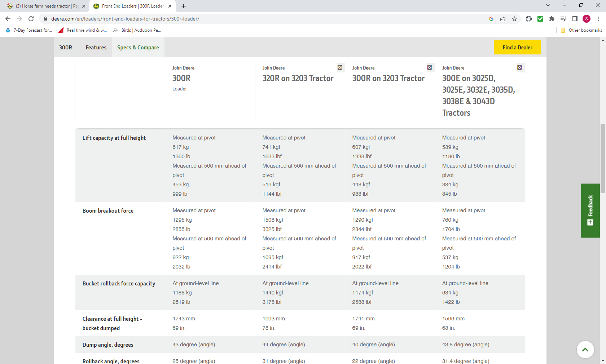Viewport: 606px width, 364px height.
Task: Open Other bookmarks folder
Action: [x=581, y=30]
